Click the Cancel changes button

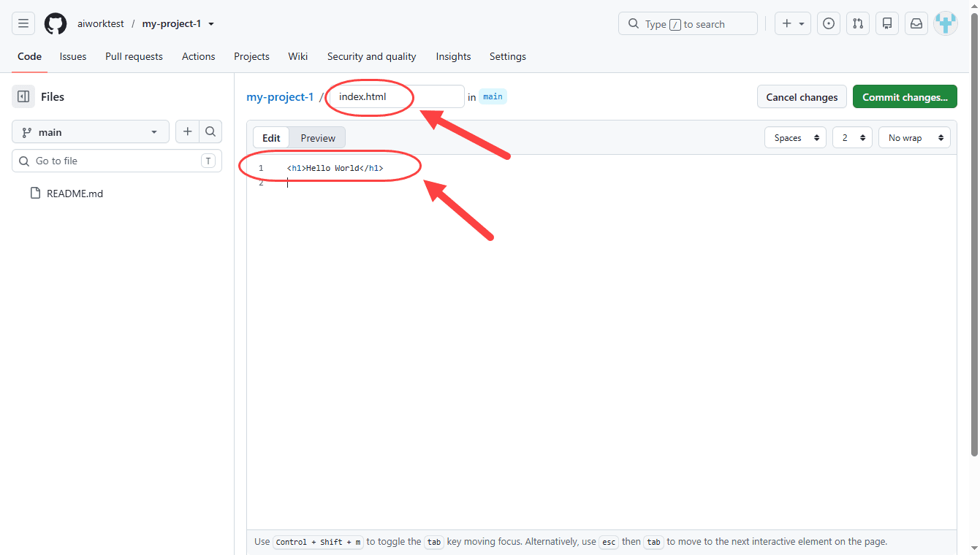pyautogui.click(x=802, y=96)
